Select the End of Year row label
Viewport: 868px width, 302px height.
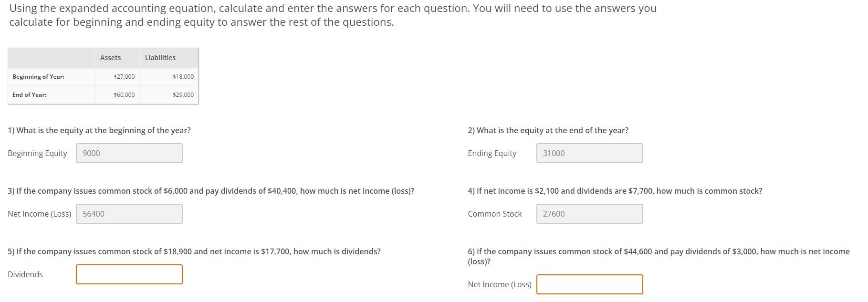[29, 94]
